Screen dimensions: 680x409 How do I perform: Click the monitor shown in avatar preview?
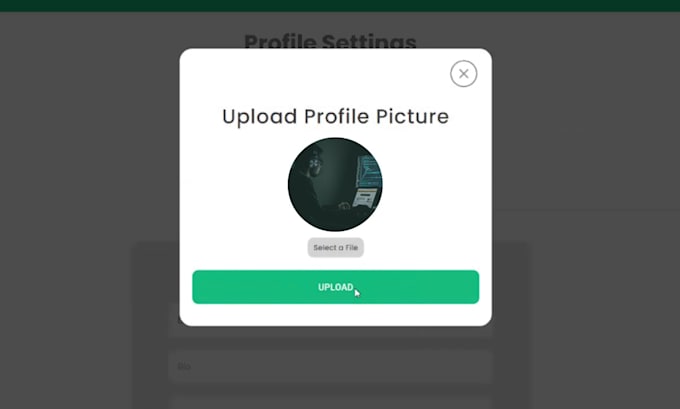tap(368, 178)
